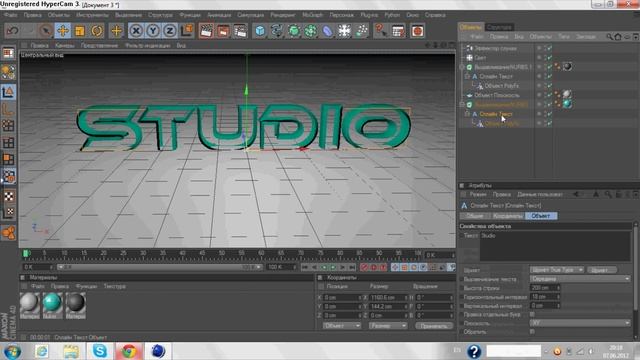Toggle the X axis lock

[x=136, y=31]
